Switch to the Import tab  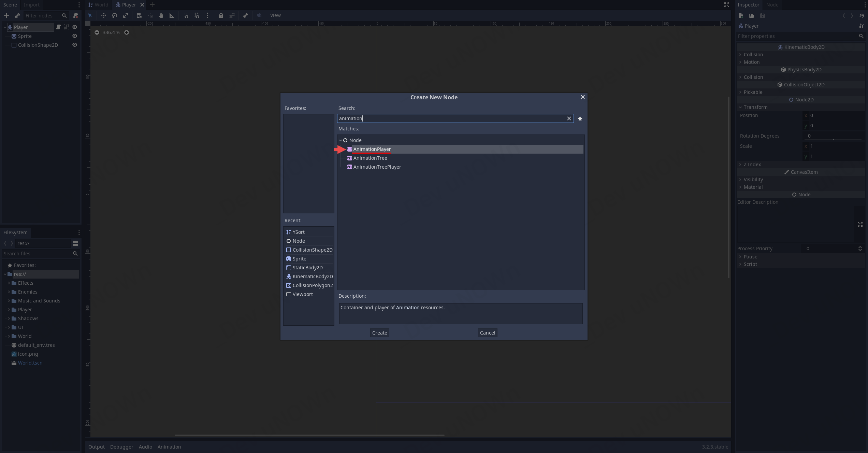pyautogui.click(x=31, y=5)
